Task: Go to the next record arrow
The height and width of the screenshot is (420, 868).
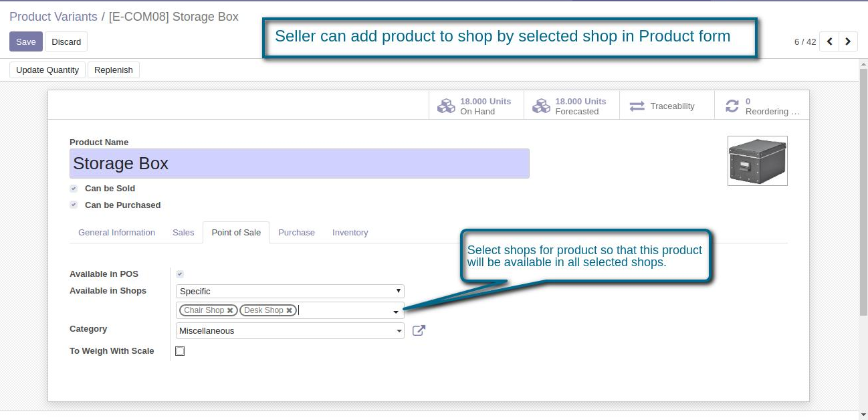Action: click(x=848, y=41)
